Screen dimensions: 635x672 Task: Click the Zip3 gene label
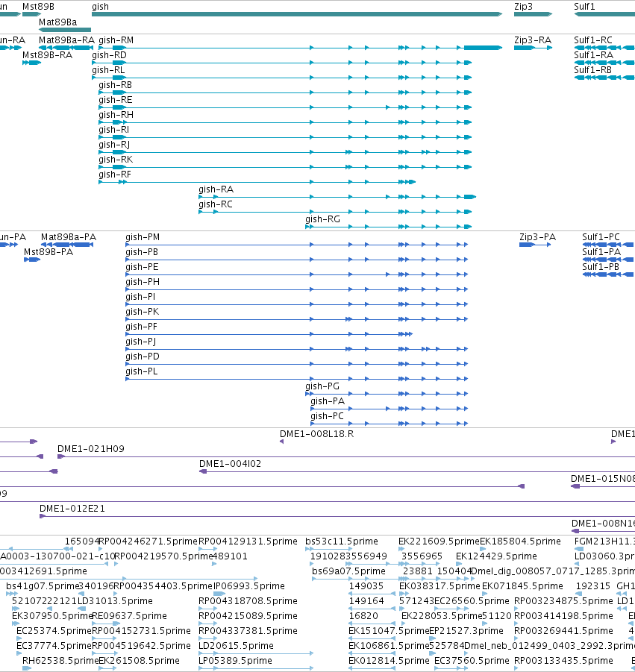(x=523, y=7)
